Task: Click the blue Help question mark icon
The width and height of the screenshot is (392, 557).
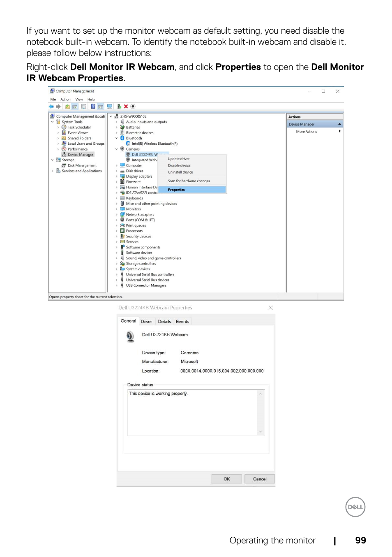Action: point(93,107)
